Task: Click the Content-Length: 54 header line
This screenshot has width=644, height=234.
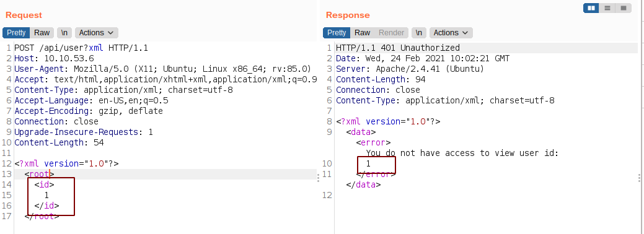Action: [59, 143]
